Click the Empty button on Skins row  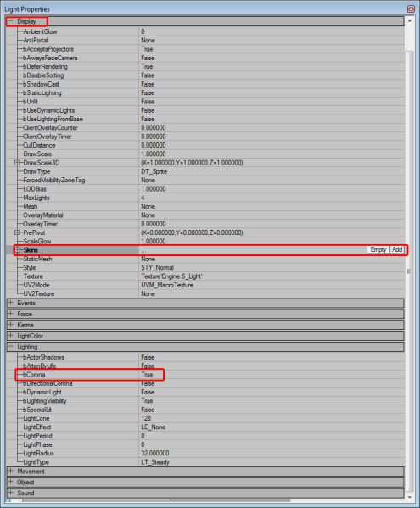(x=378, y=250)
